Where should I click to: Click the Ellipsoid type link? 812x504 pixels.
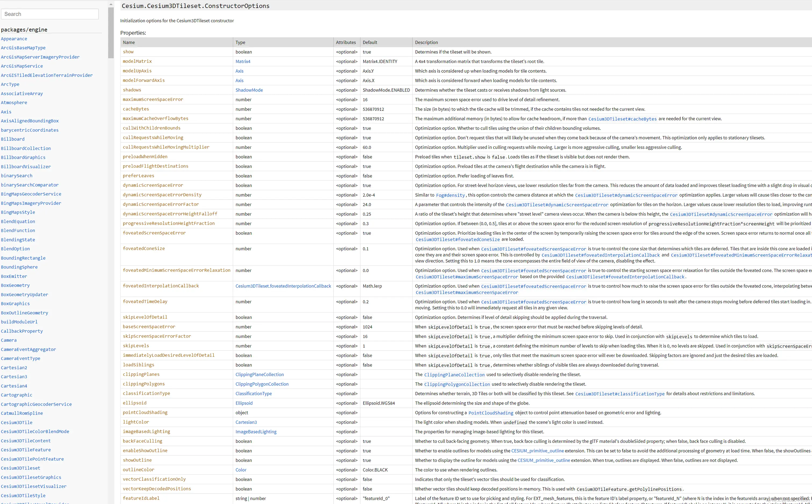tap(244, 403)
